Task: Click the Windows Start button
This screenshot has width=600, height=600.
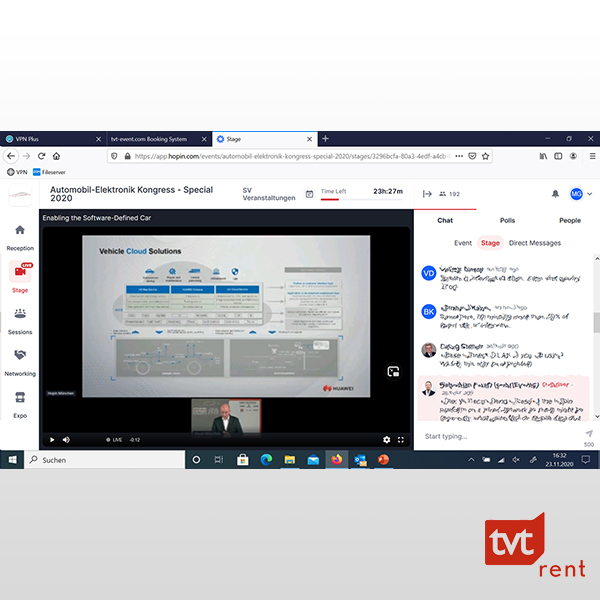Action: click(x=12, y=460)
